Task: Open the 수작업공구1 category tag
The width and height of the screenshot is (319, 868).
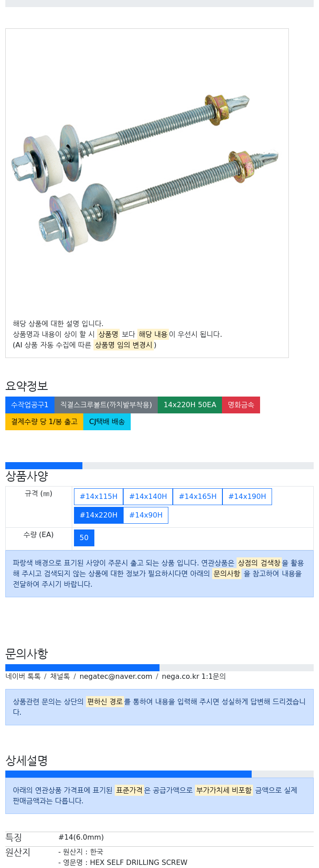Action: click(x=30, y=405)
